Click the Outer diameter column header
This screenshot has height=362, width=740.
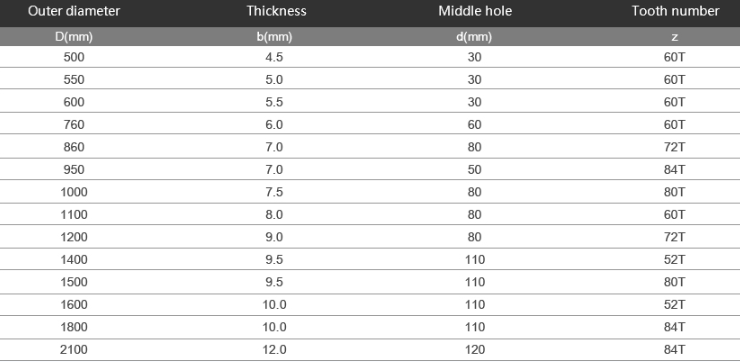point(74,11)
